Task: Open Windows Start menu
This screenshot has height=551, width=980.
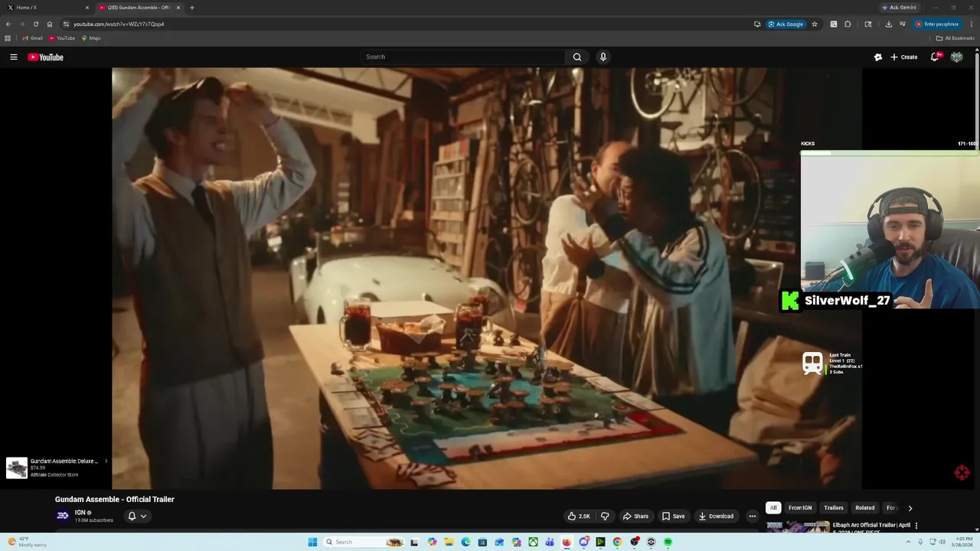Action: [312, 542]
